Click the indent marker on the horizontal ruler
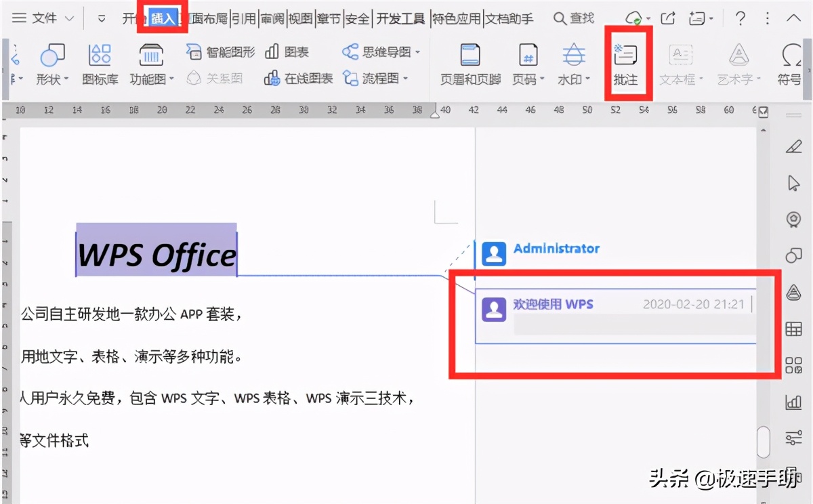 [435, 114]
